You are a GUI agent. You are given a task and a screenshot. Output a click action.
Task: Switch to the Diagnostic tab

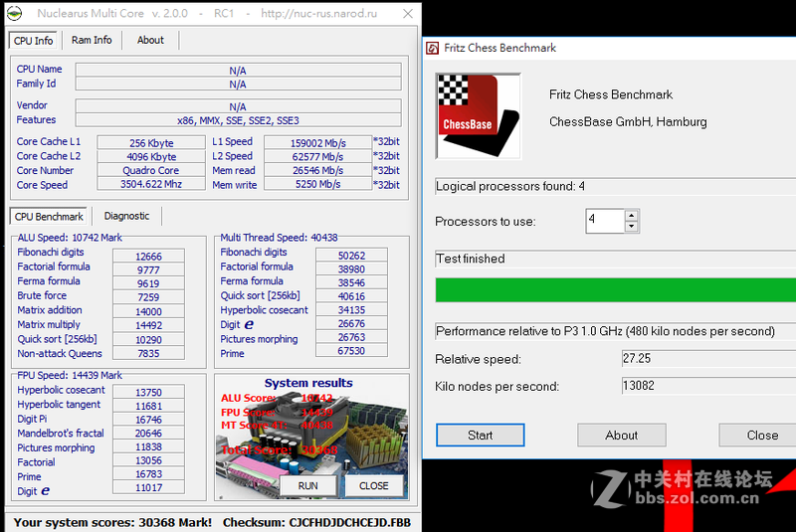[127, 216]
